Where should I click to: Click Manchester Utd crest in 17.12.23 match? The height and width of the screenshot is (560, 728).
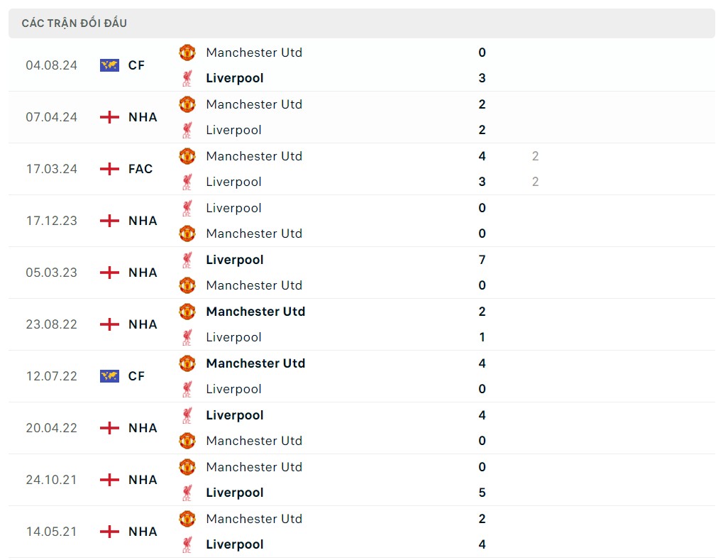point(187,234)
